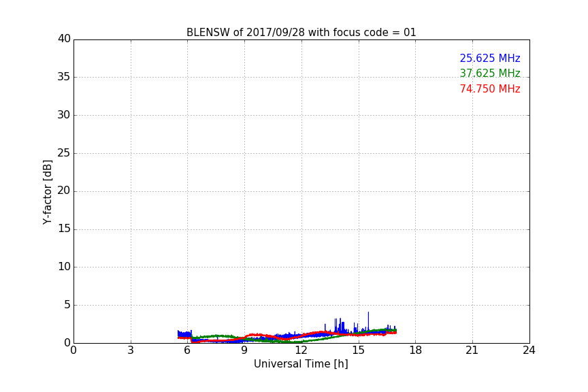Select the blue '25.625 MHz' legend label
Image resolution: width=588 pixels, height=392 pixels.
(x=490, y=58)
